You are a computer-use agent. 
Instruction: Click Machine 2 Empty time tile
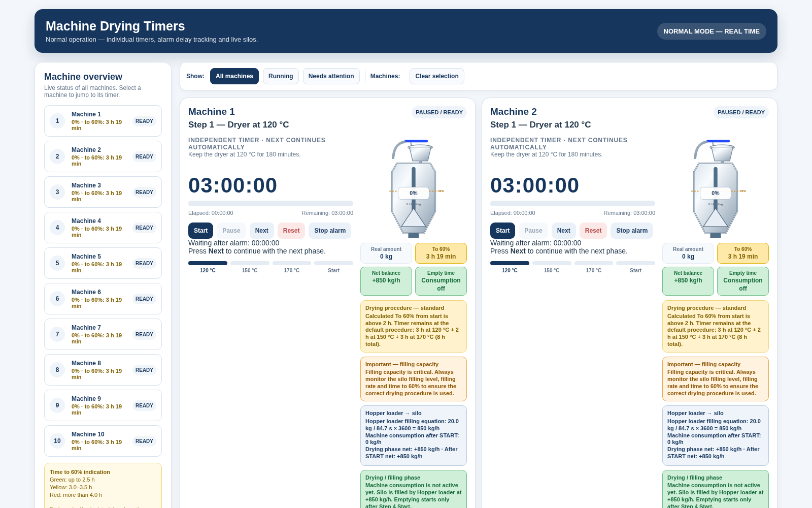[743, 281]
